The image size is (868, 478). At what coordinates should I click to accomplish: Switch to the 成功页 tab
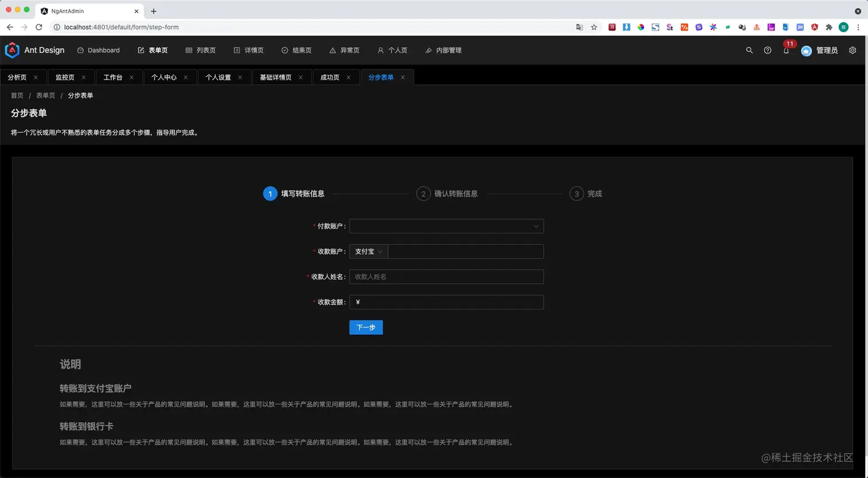tap(330, 78)
